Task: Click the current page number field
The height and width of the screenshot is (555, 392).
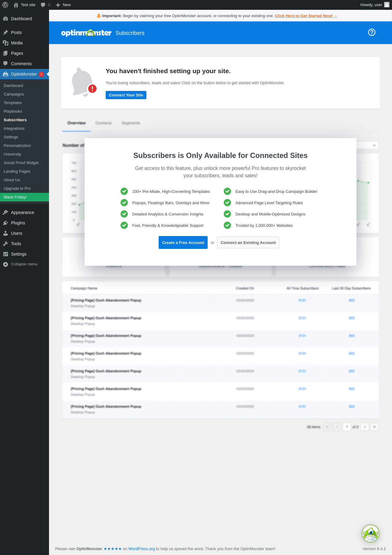Action: [347, 427]
